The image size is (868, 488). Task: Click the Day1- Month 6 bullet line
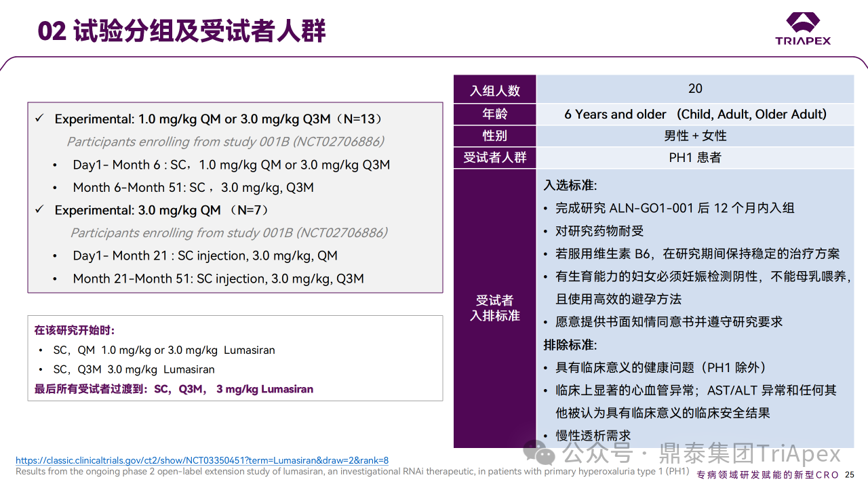pyautogui.click(x=231, y=165)
